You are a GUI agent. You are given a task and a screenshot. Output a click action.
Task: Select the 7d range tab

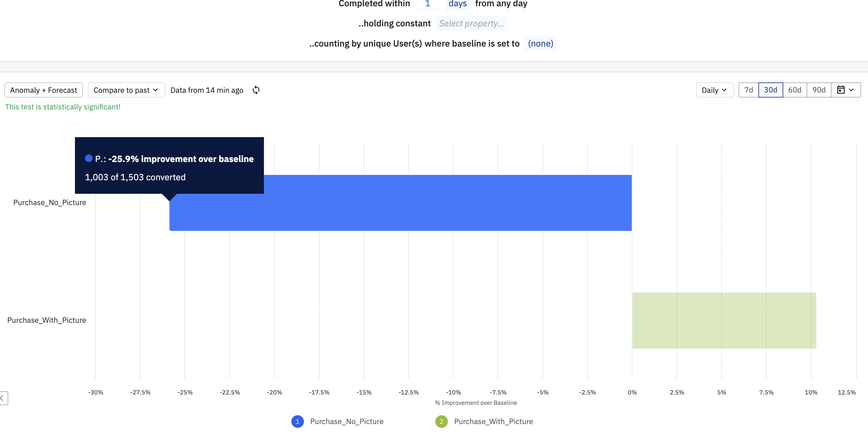click(748, 90)
